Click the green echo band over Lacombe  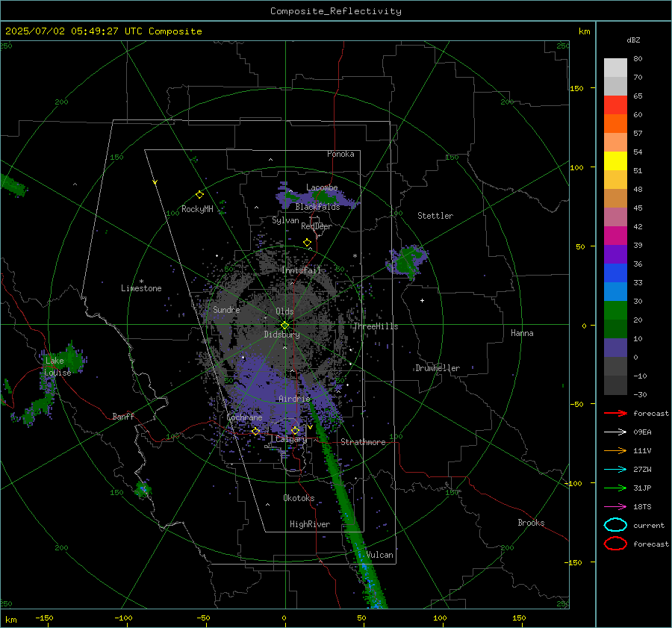click(x=323, y=196)
